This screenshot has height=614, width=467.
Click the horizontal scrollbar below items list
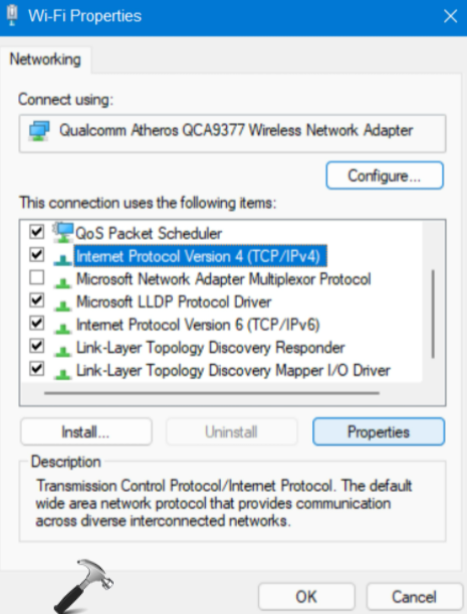pyautogui.click(x=212, y=393)
